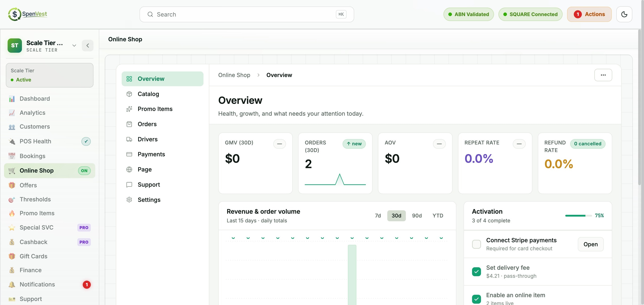Focus the Search input field
This screenshot has width=644, height=305.
[246, 15]
